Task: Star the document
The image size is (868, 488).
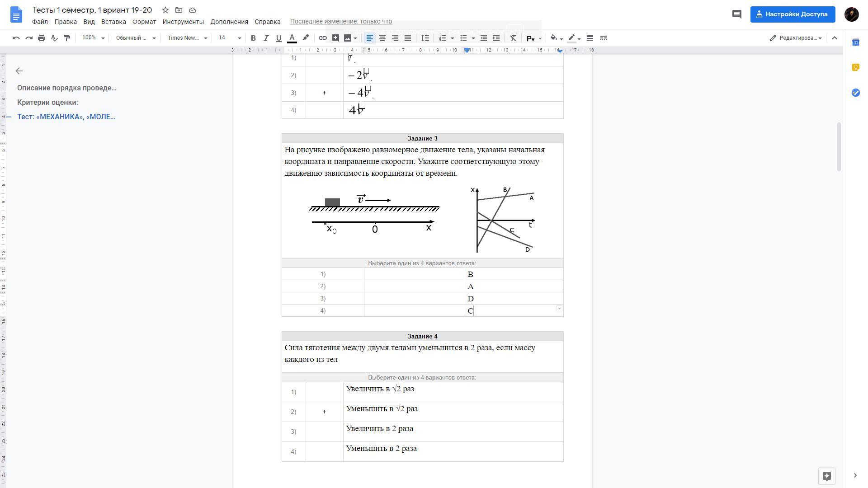Action: 165,10
